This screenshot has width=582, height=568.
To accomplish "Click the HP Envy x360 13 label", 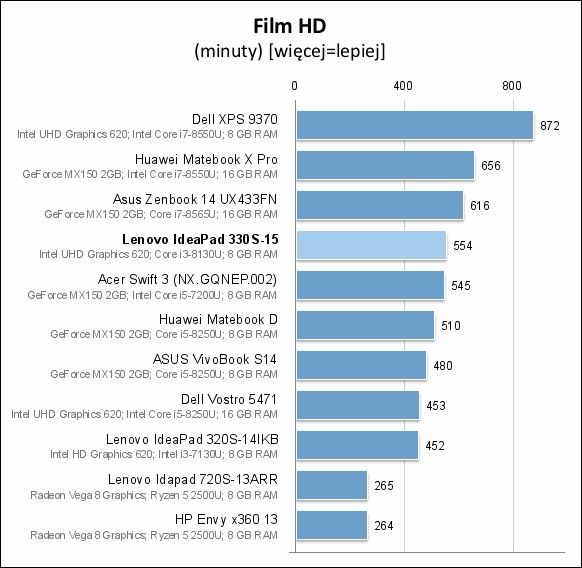I will pyautogui.click(x=226, y=519).
